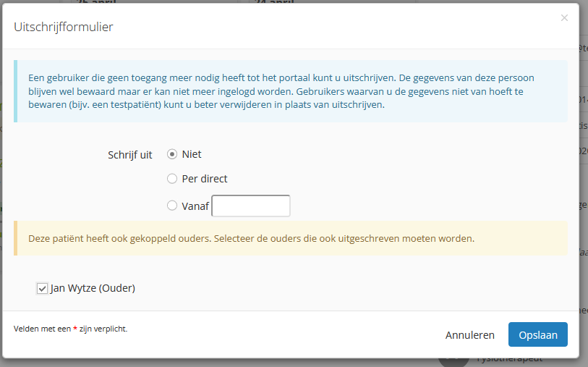Save the form with Opslaan
The image size is (588, 367).
pyautogui.click(x=537, y=334)
